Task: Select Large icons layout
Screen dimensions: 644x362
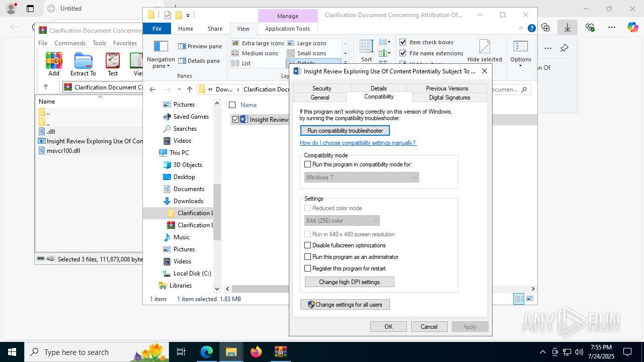Action: pyautogui.click(x=306, y=43)
